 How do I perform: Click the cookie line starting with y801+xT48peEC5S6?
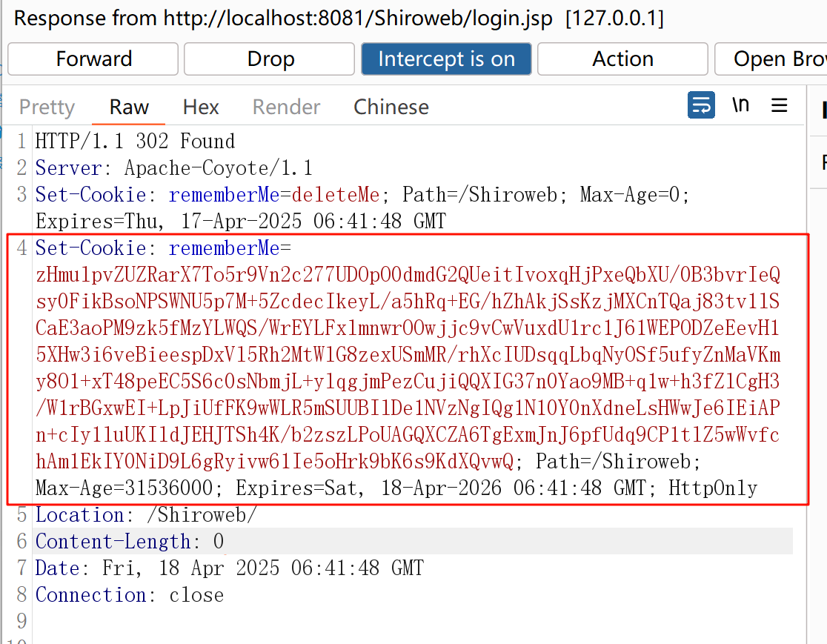click(408, 382)
